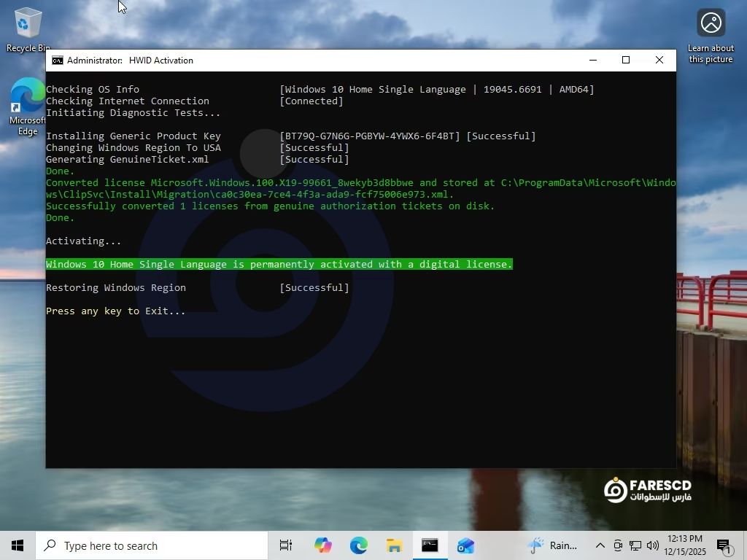Select the Command Prompt taskbar button

click(430, 545)
